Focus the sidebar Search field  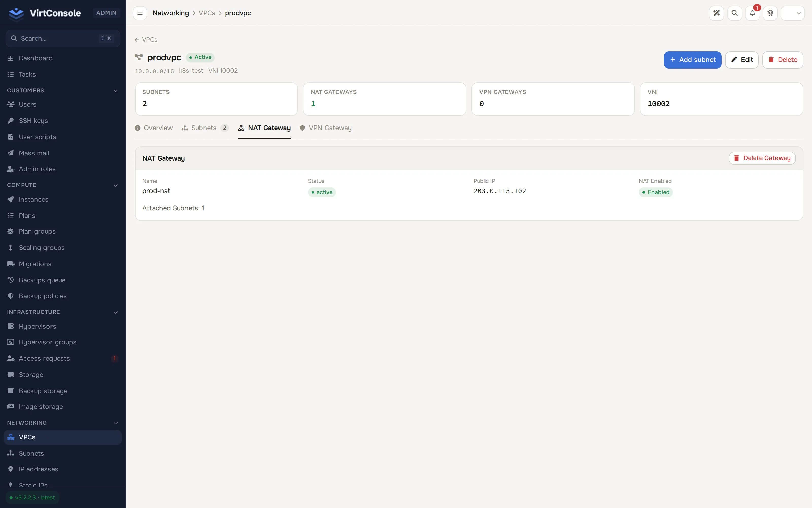(63, 38)
